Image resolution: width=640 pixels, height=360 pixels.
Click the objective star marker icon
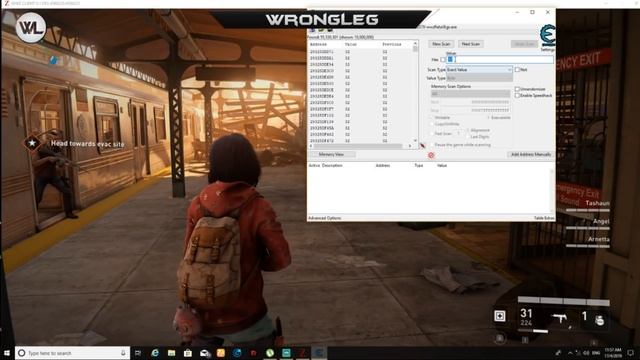32,143
